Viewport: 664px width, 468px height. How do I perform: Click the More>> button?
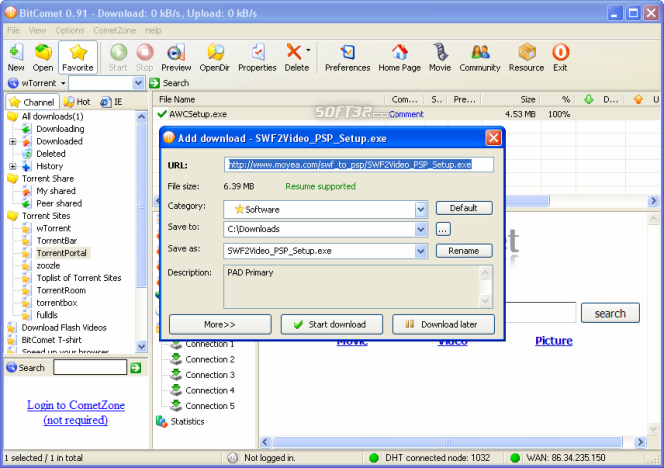pyautogui.click(x=220, y=324)
